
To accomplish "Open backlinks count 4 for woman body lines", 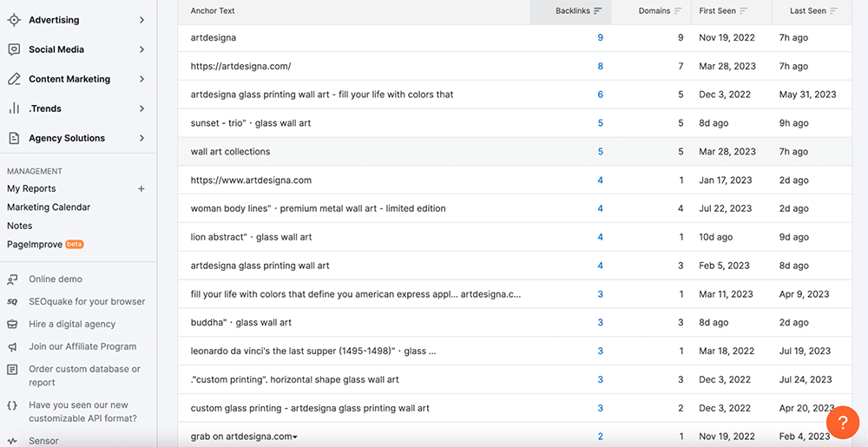I will [600, 208].
